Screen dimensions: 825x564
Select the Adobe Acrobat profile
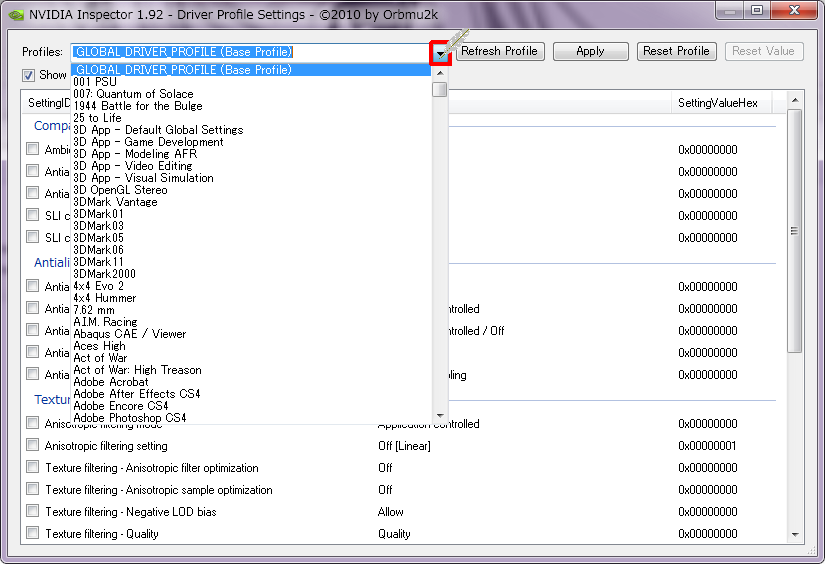click(251, 382)
